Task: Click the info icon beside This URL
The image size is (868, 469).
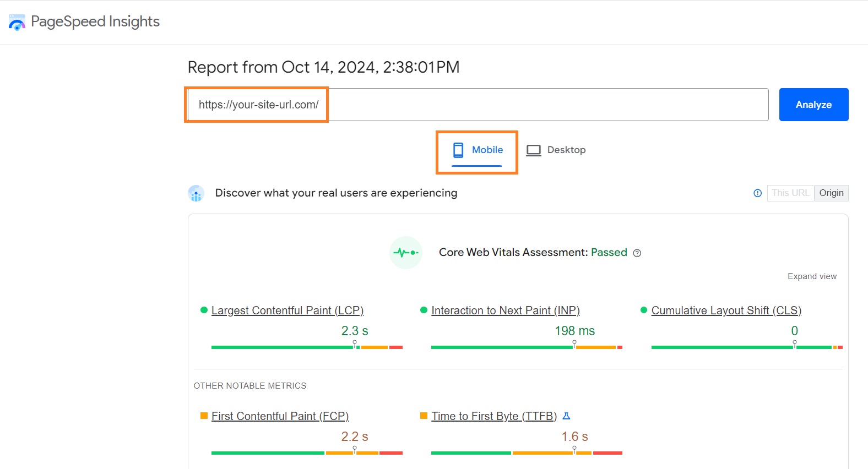Action: 757,193
